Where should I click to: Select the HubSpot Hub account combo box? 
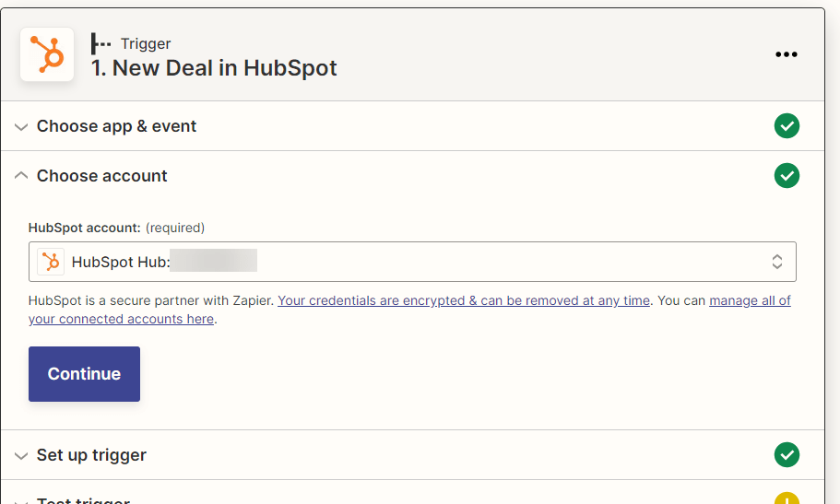[412, 262]
